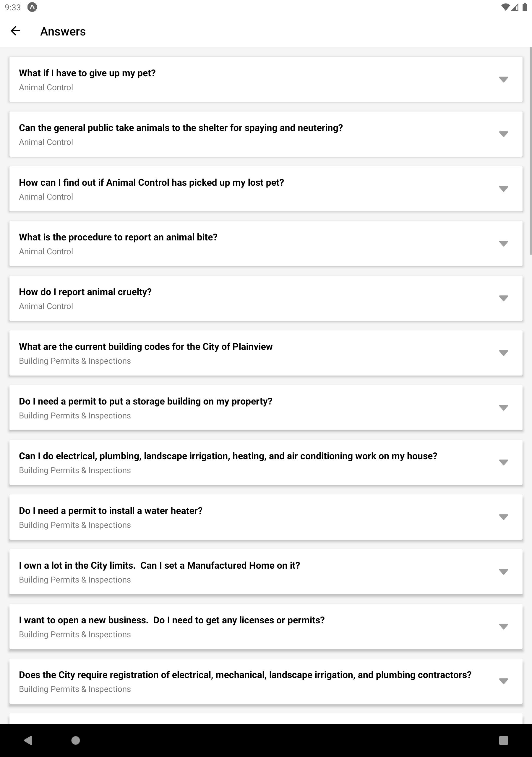Expand the lost pet question arrow
The width and height of the screenshot is (532, 757).
pyautogui.click(x=503, y=189)
